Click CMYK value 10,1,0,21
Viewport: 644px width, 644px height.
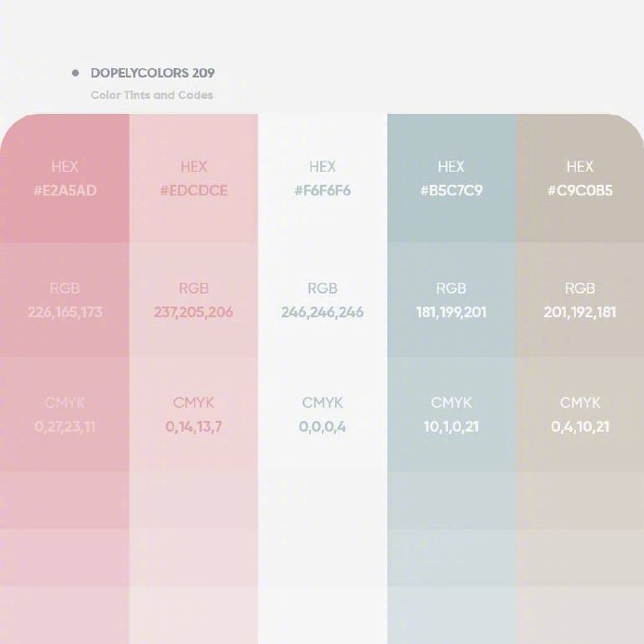(451, 427)
